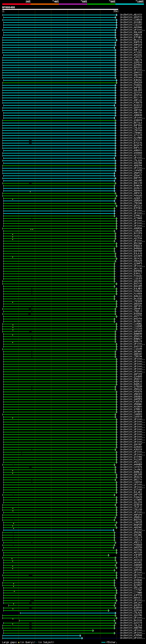Select label UniRef100_B3RZ62

131,80
